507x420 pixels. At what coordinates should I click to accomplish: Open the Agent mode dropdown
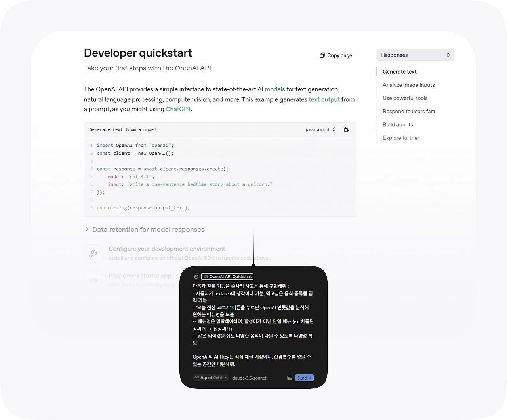click(x=211, y=378)
